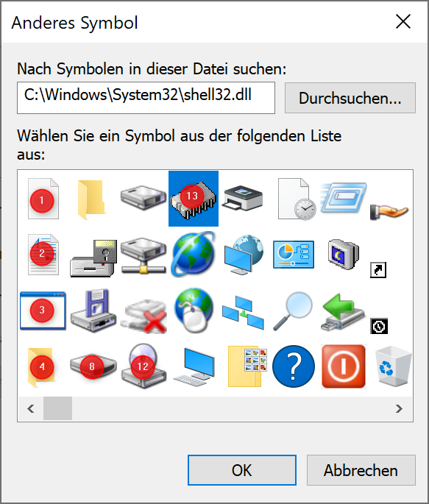The width and height of the screenshot is (429, 504).
Task: Pick the red power shutdown icon
Action: click(x=343, y=366)
